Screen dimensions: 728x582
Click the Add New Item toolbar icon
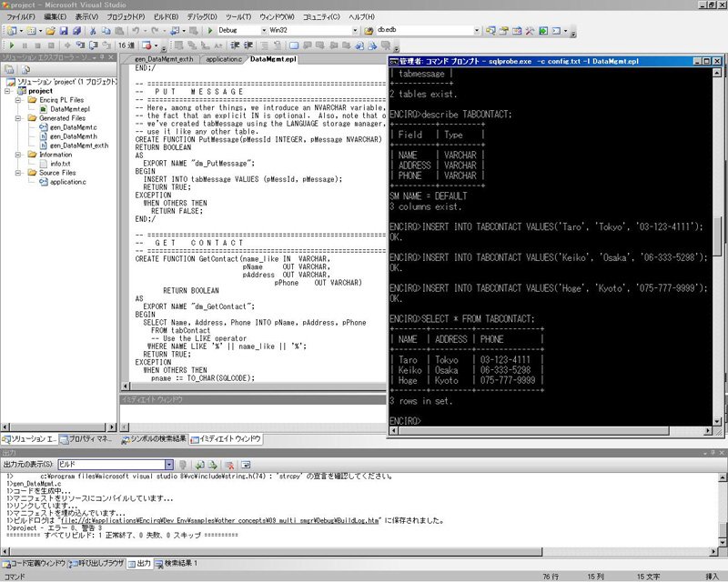tap(31, 31)
